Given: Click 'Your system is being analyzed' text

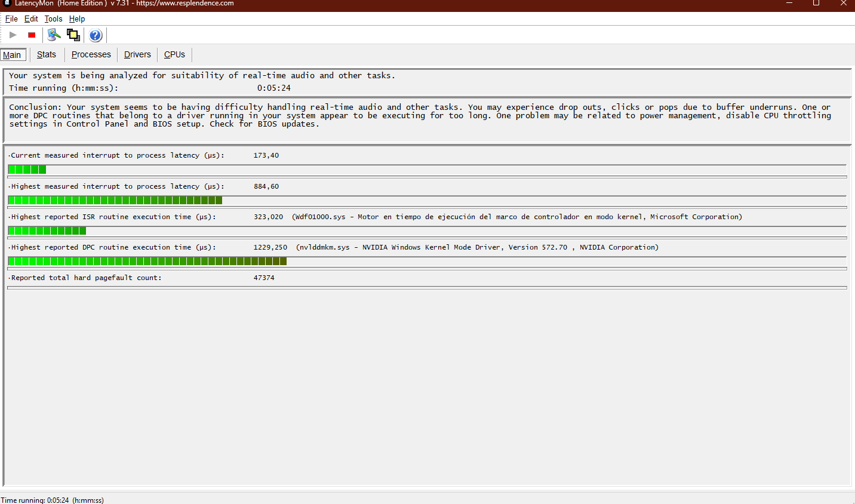Looking at the screenshot, I should click(202, 75).
